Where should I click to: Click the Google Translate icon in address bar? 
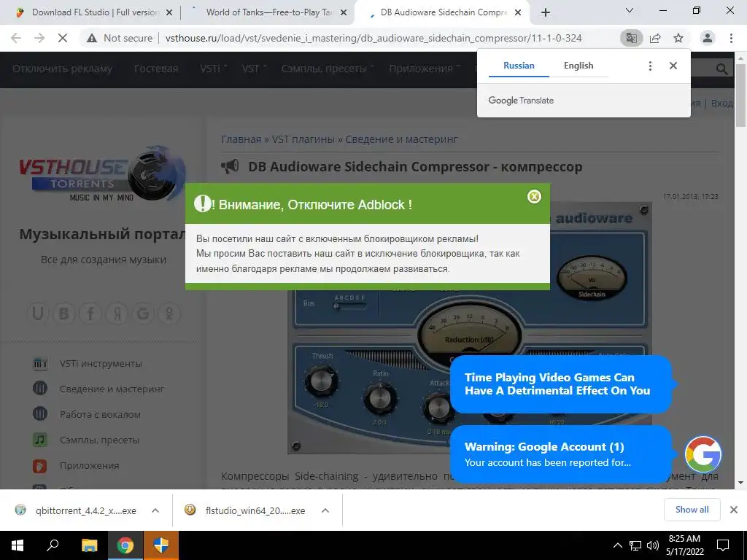click(631, 38)
